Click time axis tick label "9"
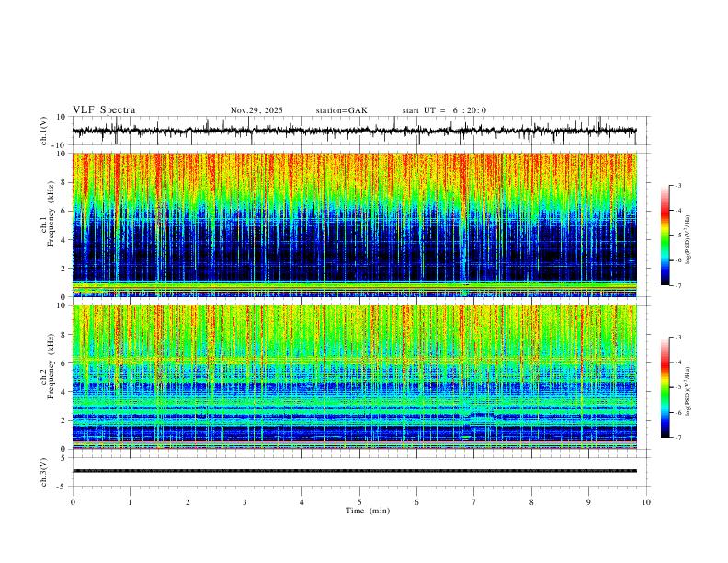The height and width of the screenshot is (563, 728). pyautogui.click(x=588, y=502)
